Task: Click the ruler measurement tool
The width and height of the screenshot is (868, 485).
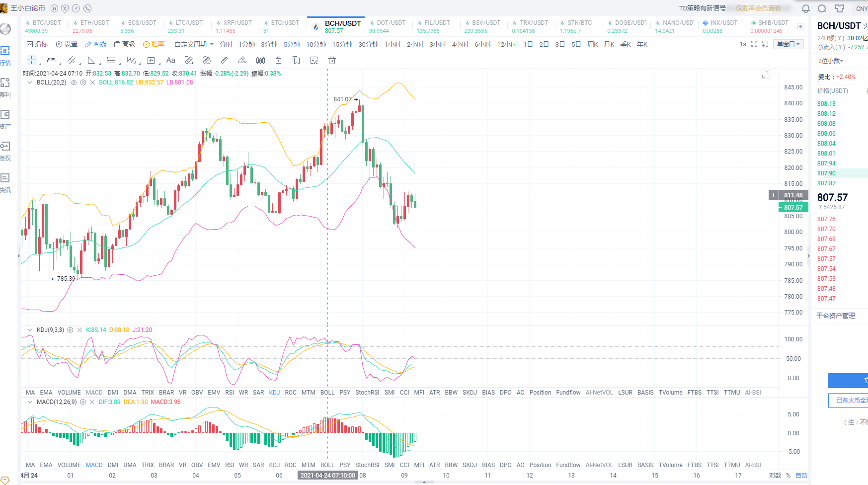Action: tap(225, 60)
